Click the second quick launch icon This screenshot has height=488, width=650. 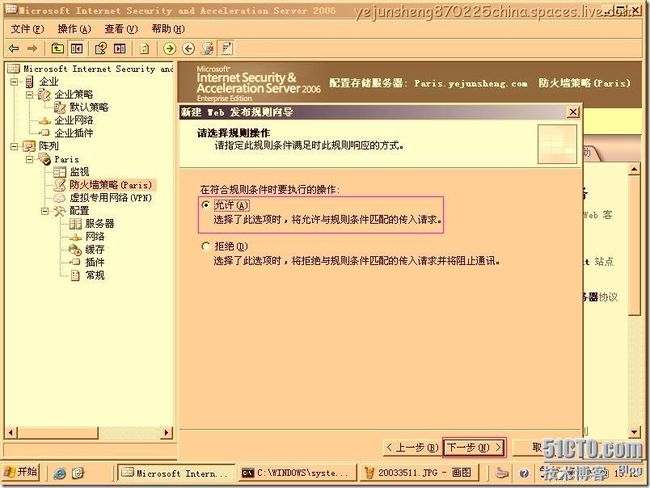click(78, 473)
